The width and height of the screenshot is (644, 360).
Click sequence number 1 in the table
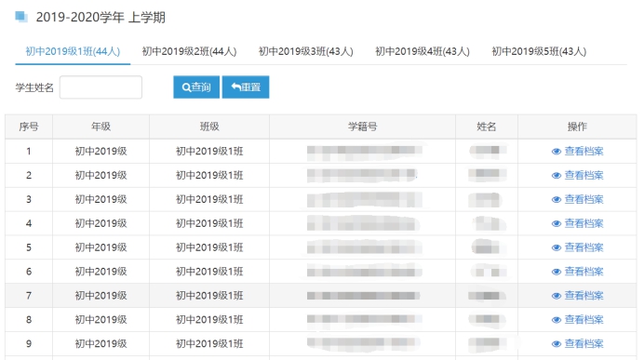pyautogui.click(x=29, y=151)
